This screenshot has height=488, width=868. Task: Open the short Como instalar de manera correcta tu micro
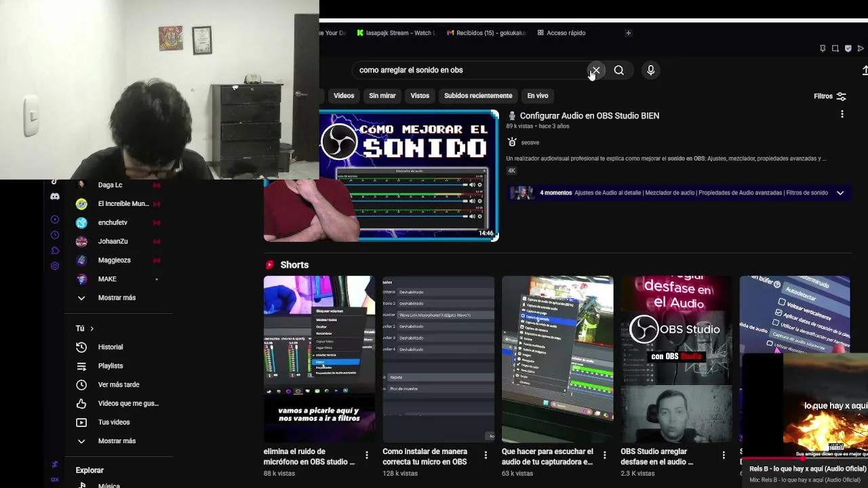pos(438,359)
